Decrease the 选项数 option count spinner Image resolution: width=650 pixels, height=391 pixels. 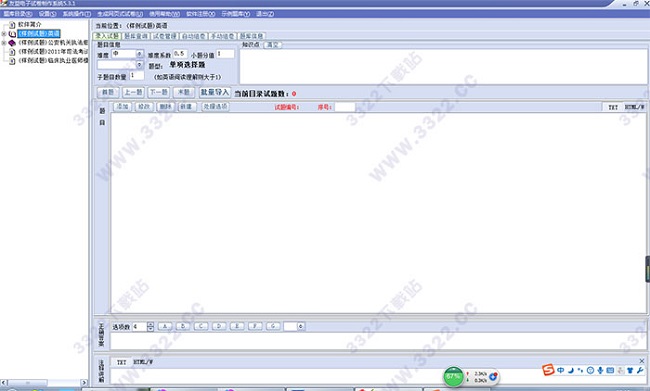150,329
